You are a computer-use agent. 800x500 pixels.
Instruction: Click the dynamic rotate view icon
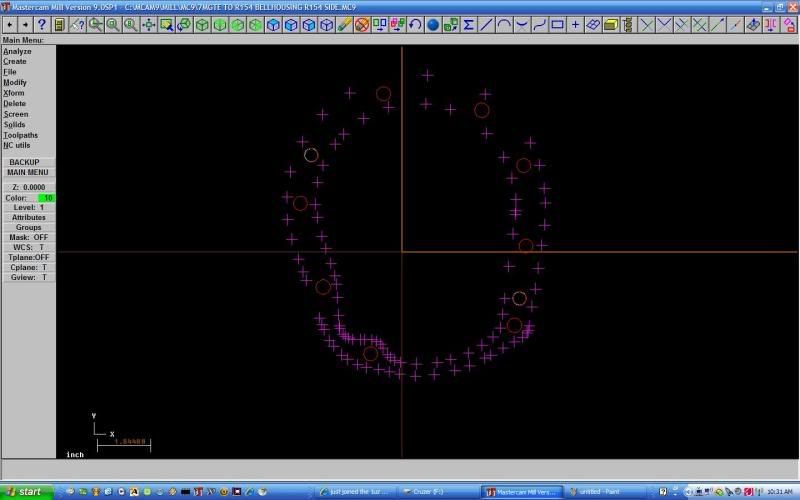pos(184,24)
